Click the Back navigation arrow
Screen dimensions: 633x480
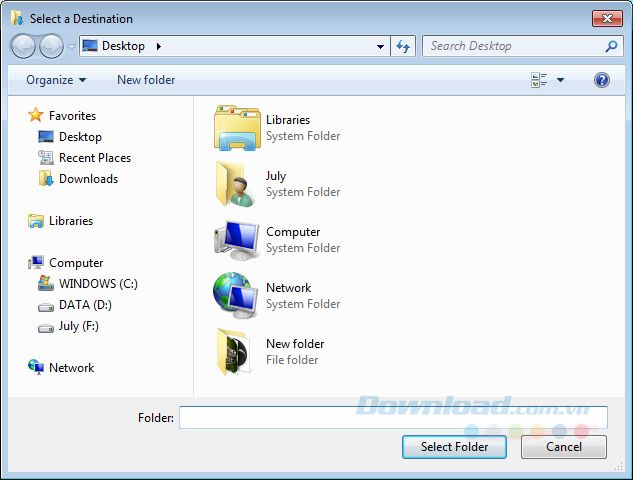(23, 46)
